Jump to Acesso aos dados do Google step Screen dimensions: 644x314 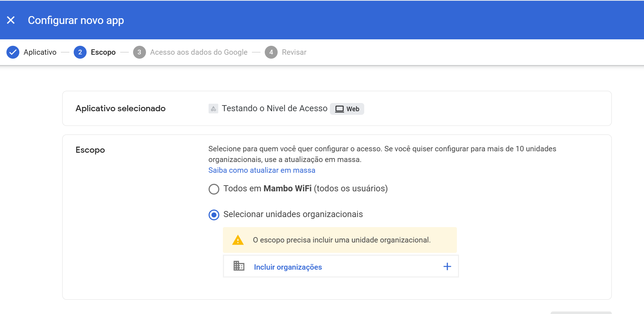pyautogui.click(x=199, y=52)
